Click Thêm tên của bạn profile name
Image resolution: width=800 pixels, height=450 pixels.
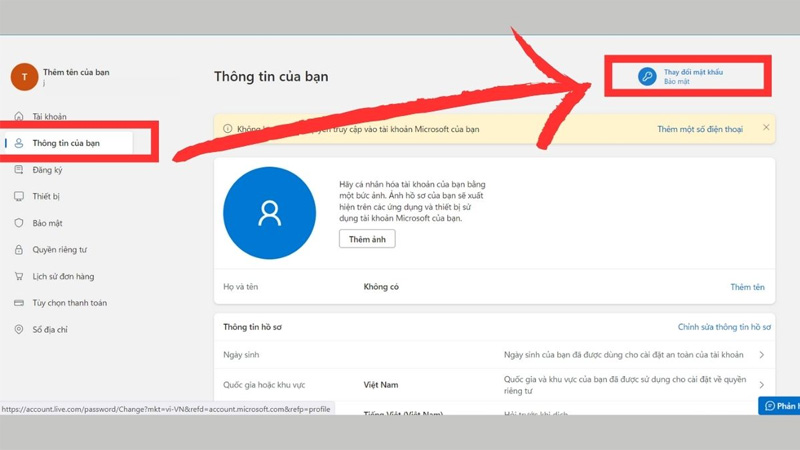click(76, 72)
